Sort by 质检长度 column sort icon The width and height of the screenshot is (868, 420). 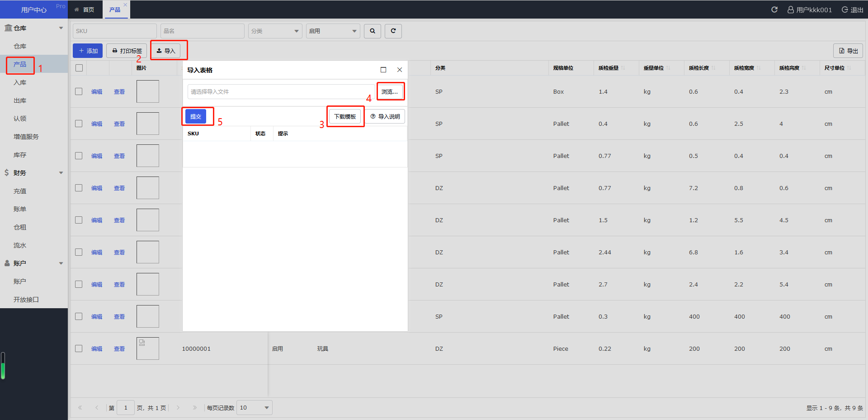[713, 68]
